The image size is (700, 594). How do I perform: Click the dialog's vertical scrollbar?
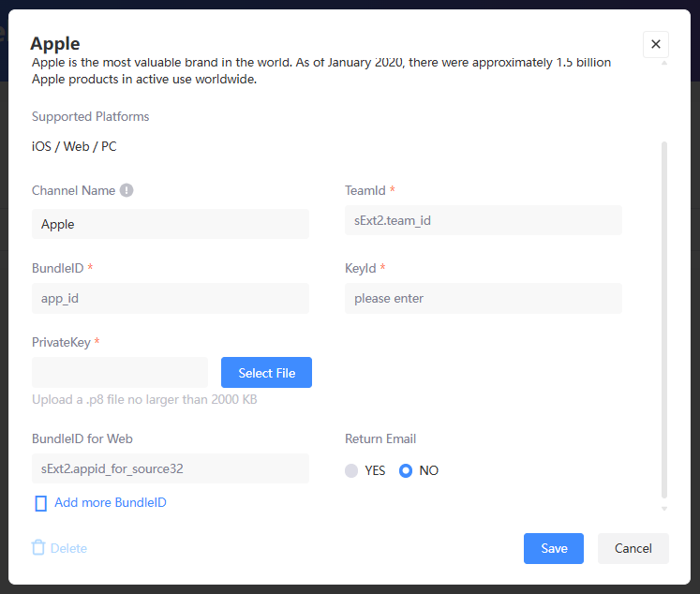click(665, 319)
